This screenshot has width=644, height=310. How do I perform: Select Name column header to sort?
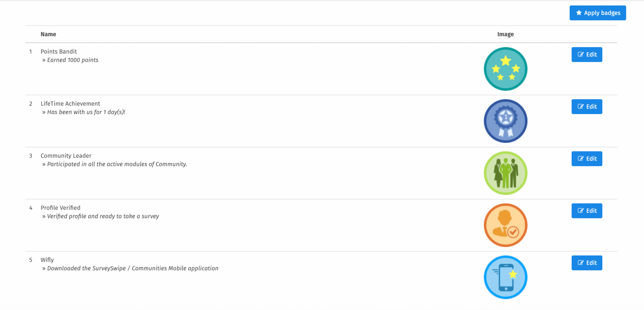pyautogui.click(x=48, y=34)
